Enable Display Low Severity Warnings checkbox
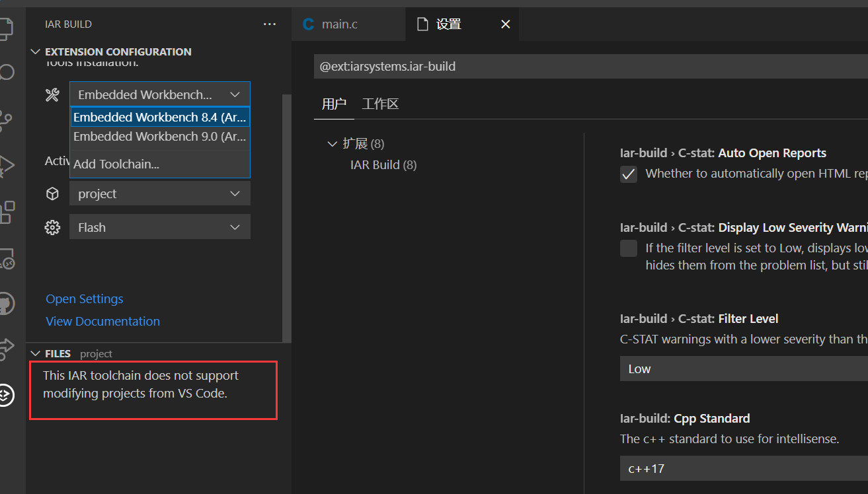This screenshot has height=494, width=868. pyautogui.click(x=629, y=248)
